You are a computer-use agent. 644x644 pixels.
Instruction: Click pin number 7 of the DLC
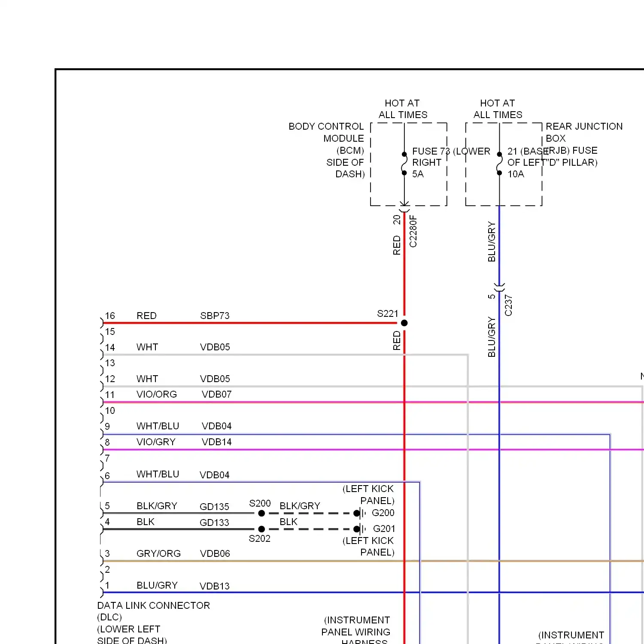[107, 458]
